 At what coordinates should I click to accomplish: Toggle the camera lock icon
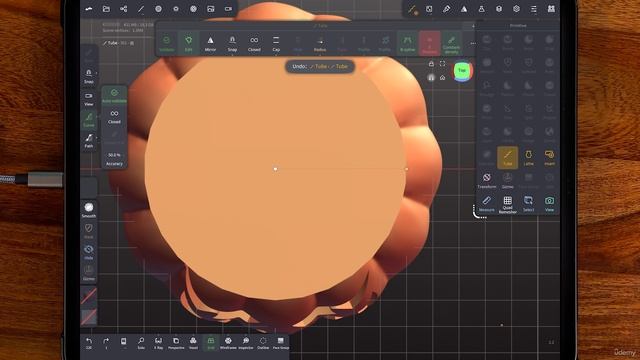click(431, 64)
